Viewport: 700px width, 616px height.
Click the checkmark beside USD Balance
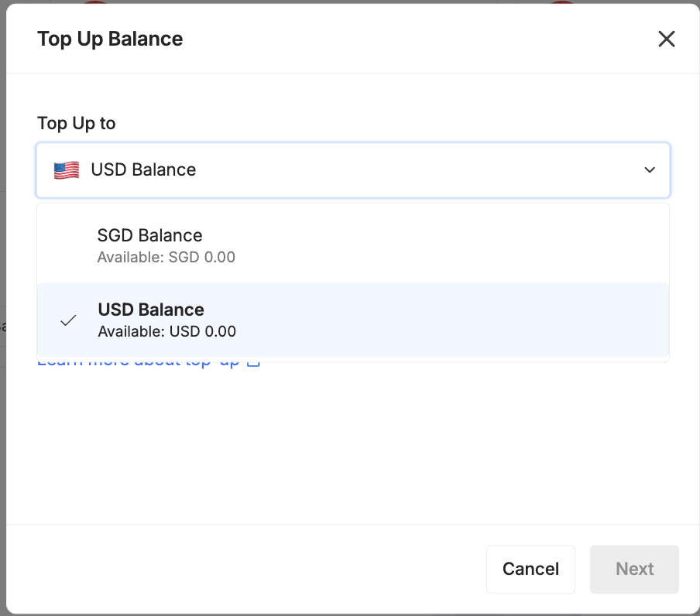pos(68,320)
